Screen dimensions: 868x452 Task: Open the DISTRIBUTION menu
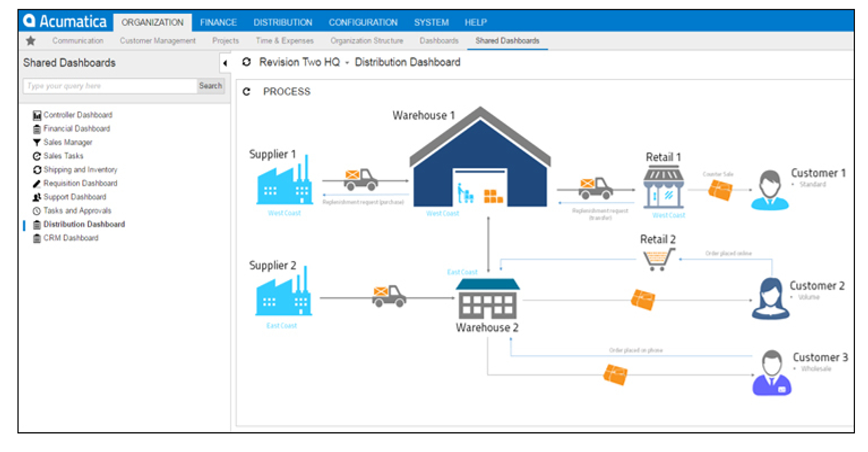pos(283,22)
